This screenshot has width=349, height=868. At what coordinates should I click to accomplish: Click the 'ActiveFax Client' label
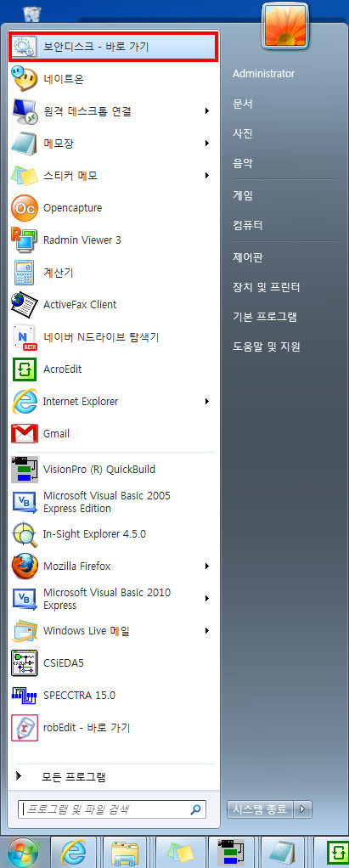coord(80,304)
